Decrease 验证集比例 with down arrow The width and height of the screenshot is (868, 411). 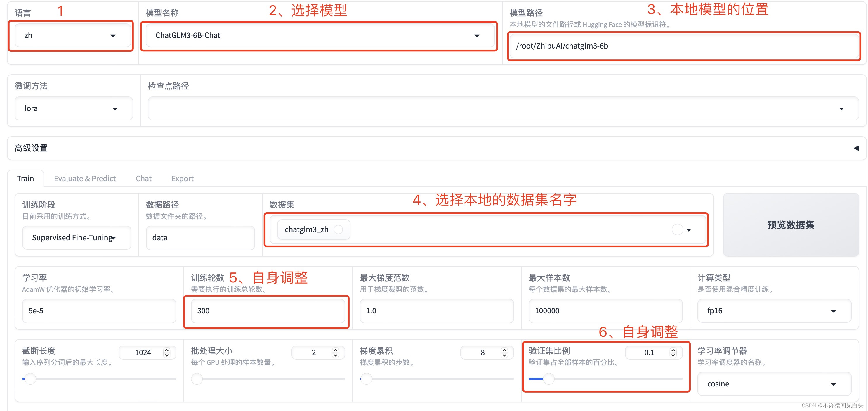point(673,355)
